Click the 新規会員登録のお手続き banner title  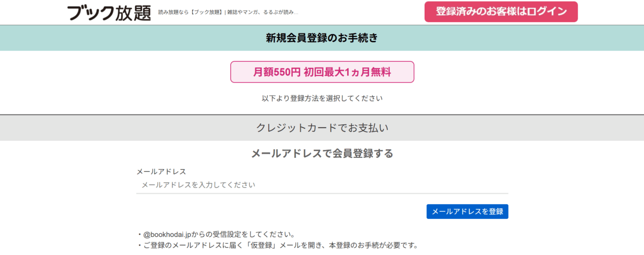(x=322, y=38)
